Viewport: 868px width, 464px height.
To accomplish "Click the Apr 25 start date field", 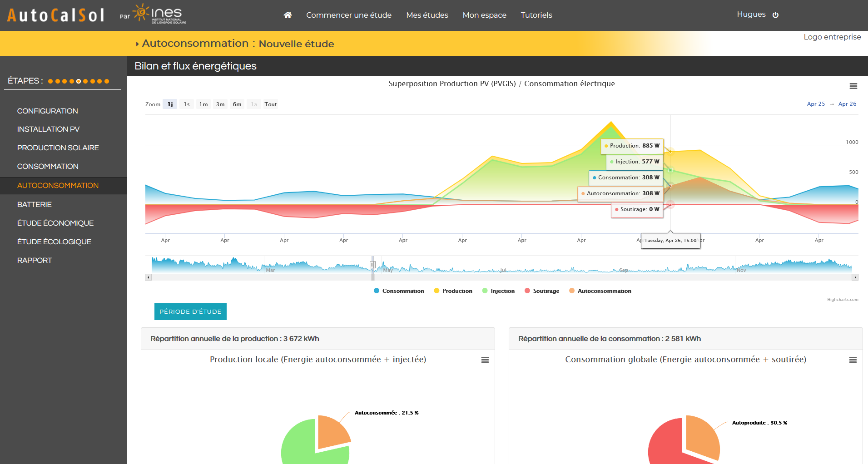I will coord(816,104).
